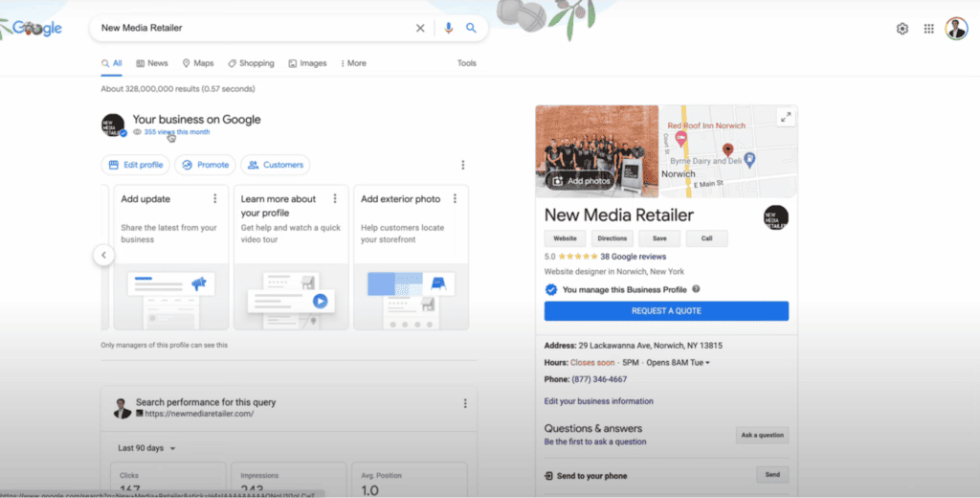Screen dimensions: 980x498
Task: Click the Directions button
Action: pyautogui.click(x=612, y=238)
